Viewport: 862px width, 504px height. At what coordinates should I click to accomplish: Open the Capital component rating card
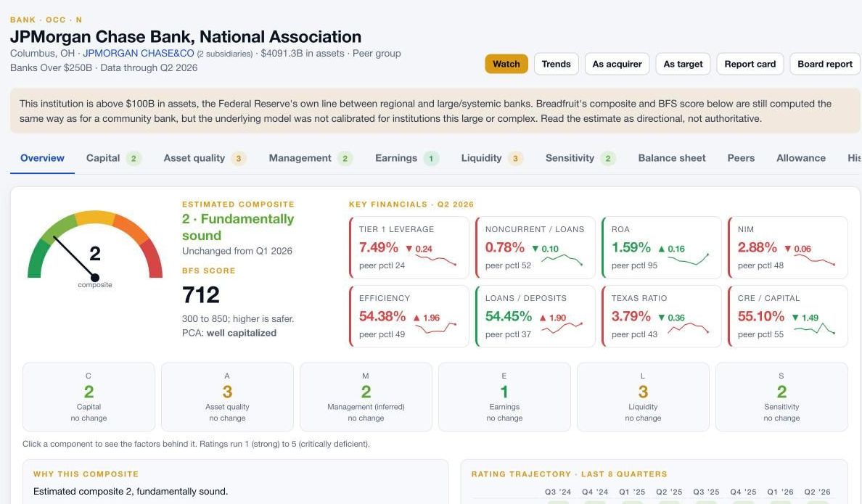point(89,396)
